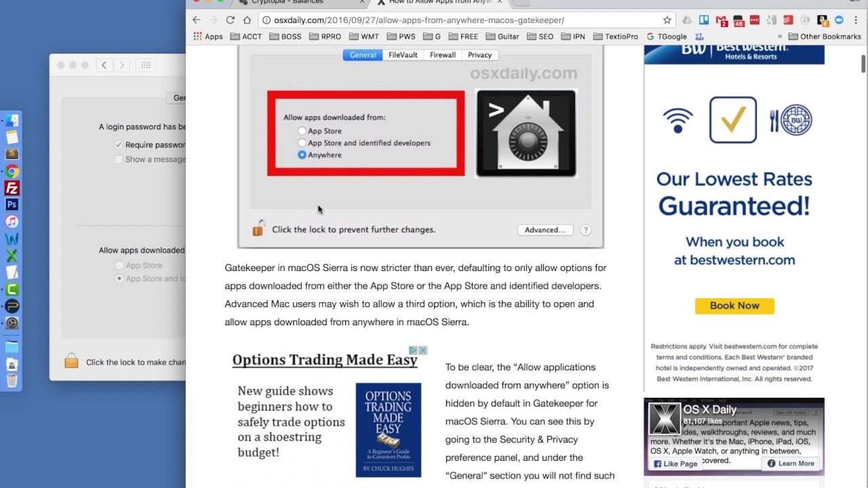This screenshot has width=868, height=488.
Task: Open iTunes from the Dock
Action: (x=12, y=222)
